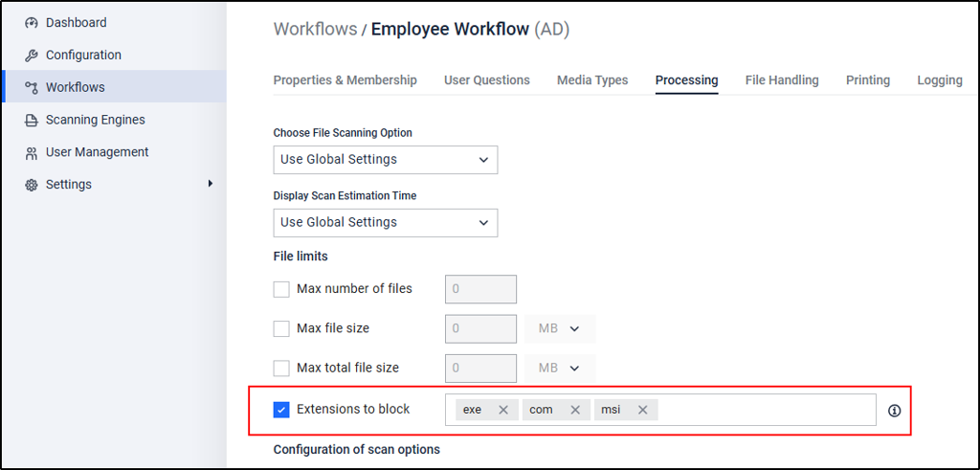
Task: Enable the Max file size checkbox
Action: (281, 328)
